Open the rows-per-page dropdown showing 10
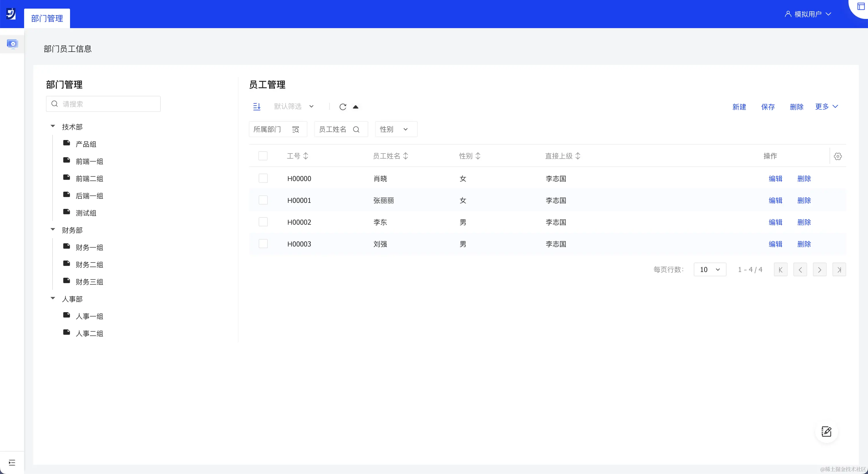Image resolution: width=868 pixels, height=474 pixels. pyautogui.click(x=710, y=269)
